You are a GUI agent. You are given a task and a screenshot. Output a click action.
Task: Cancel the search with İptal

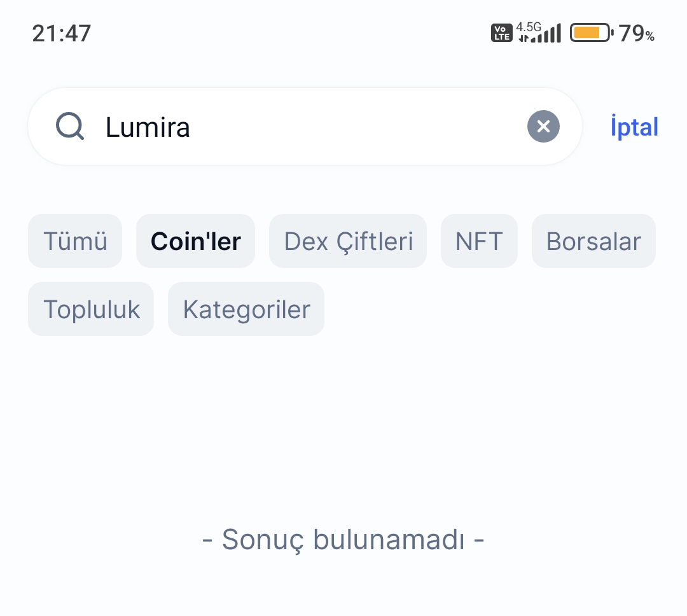634,127
